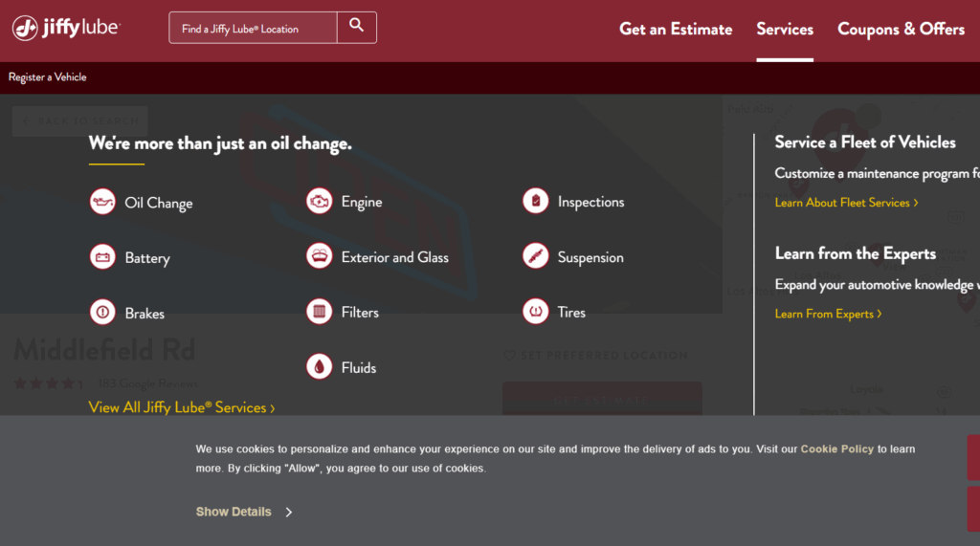Open the Brakes service icon
Screen dimensions: 980x546
tap(102, 312)
